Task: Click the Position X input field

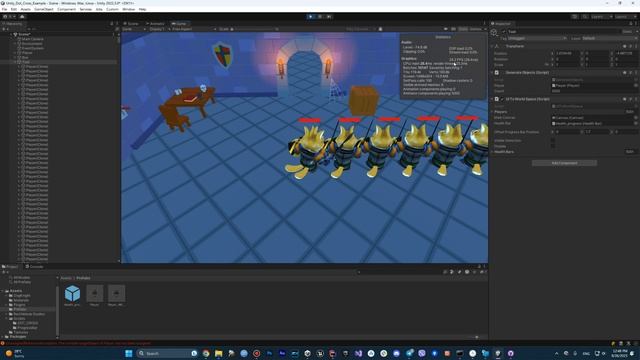Action: (567, 53)
